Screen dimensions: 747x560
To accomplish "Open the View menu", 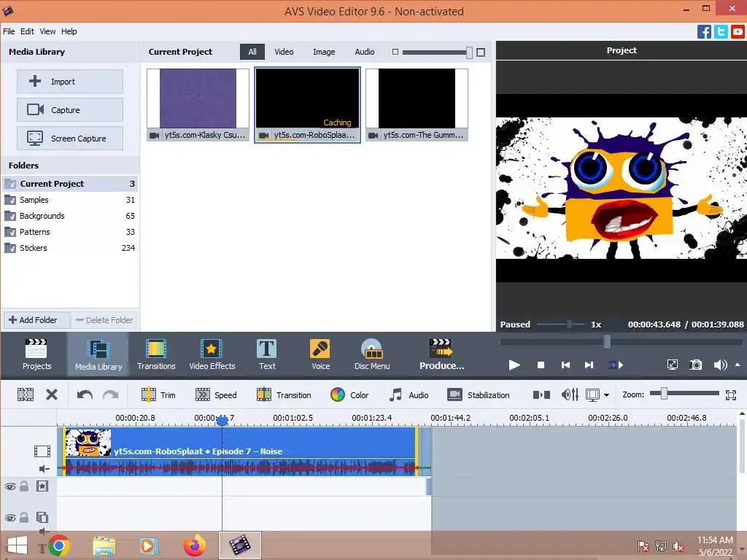I will (x=47, y=31).
